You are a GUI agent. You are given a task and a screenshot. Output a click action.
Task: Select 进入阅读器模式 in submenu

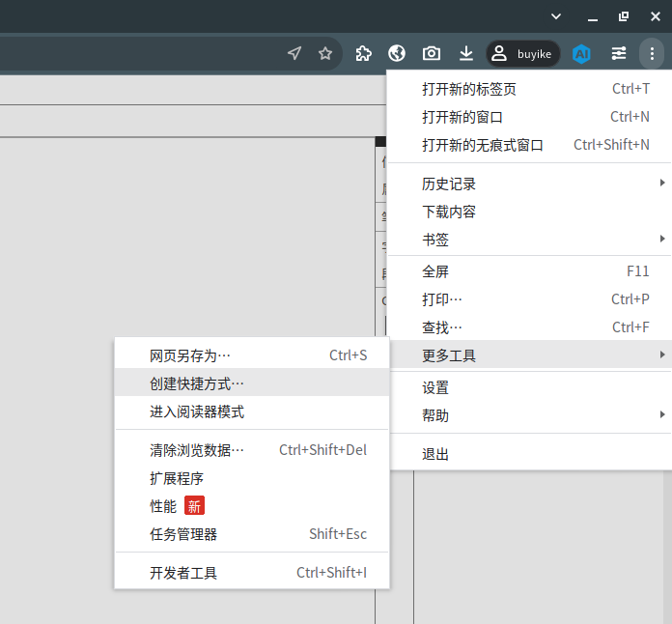[252, 411]
